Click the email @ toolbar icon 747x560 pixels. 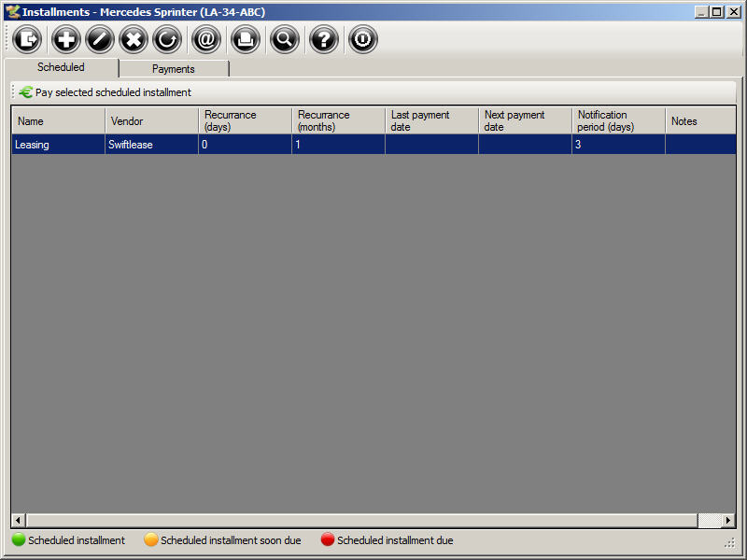[205, 39]
